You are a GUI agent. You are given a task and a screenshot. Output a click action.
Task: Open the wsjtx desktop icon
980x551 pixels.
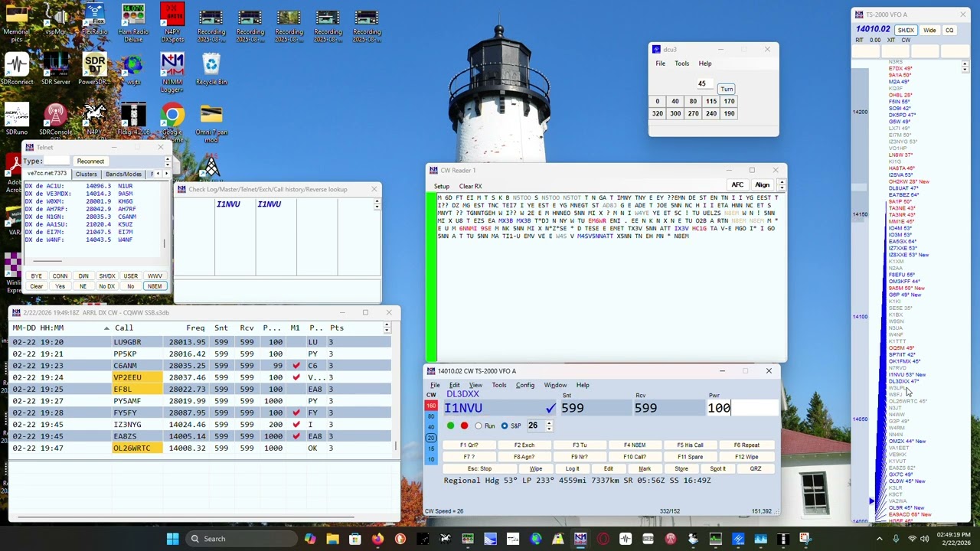click(133, 69)
